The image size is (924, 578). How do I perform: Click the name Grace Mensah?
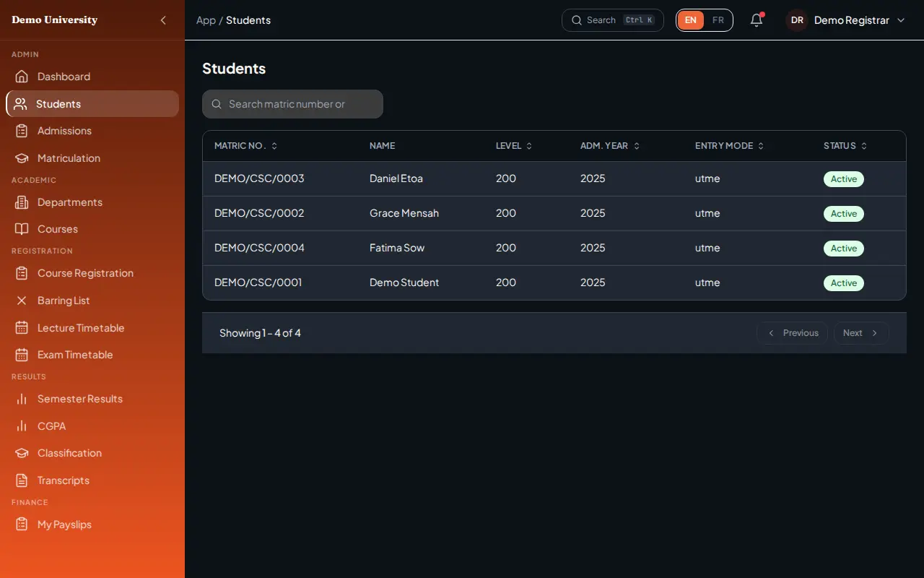[x=404, y=213]
